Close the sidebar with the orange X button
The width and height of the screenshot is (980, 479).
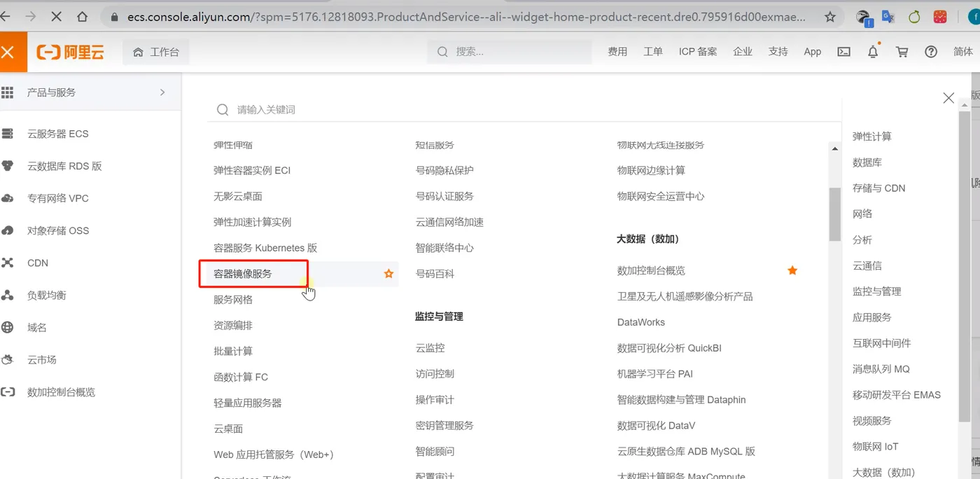(8, 52)
